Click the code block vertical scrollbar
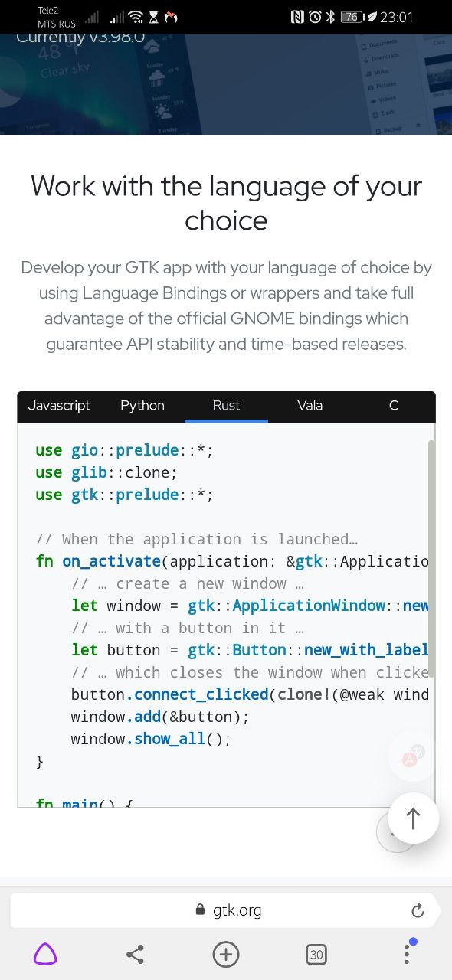Image resolution: width=452 pixels, height=980 pixels. pyautogui.click(x=431, y=559)
